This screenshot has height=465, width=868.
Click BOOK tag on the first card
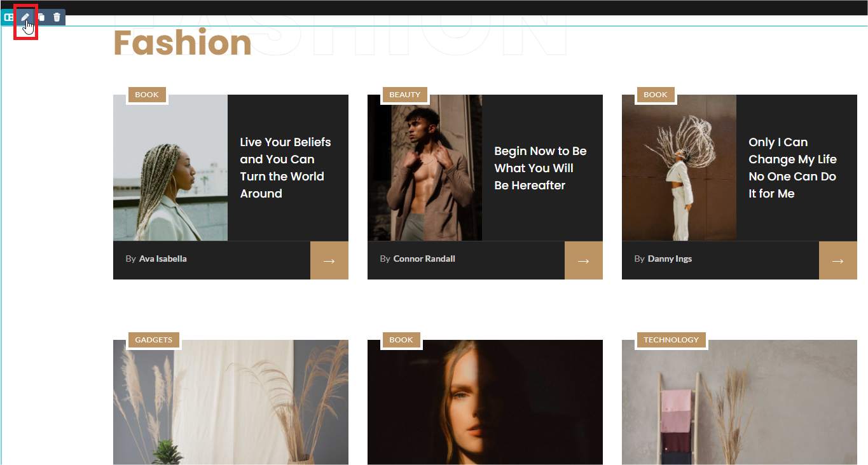pyautogui.click(x=147, y=95)
